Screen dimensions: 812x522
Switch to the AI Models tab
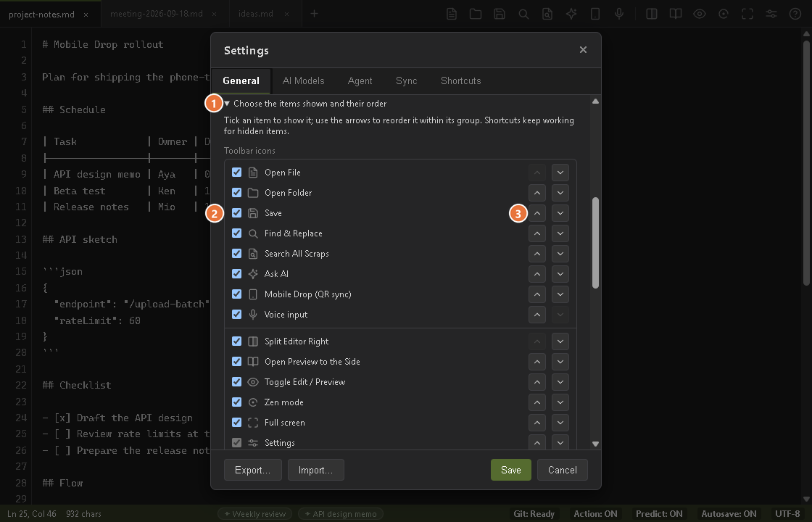pos(304,80)
